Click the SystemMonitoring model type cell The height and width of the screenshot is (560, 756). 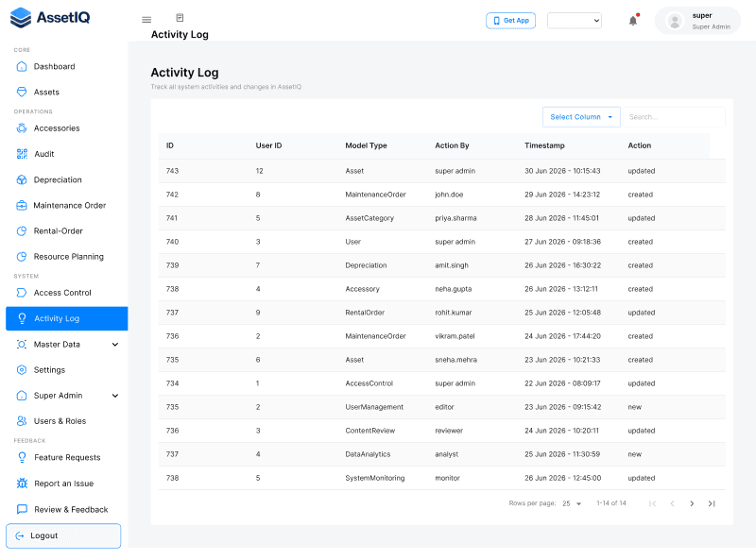coord(374,478)
